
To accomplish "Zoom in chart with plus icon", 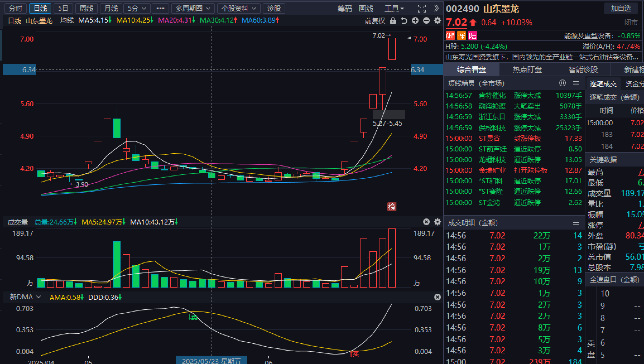I will (415, 21).
